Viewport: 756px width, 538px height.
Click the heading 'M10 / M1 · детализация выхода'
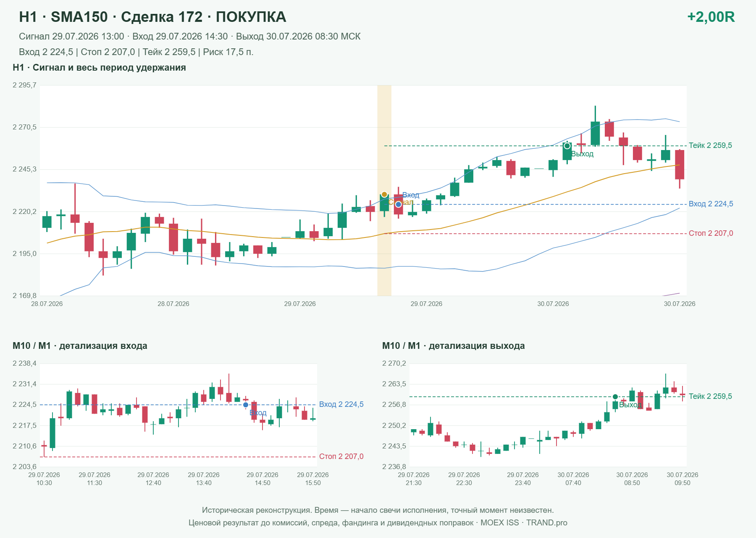(454, 346)
